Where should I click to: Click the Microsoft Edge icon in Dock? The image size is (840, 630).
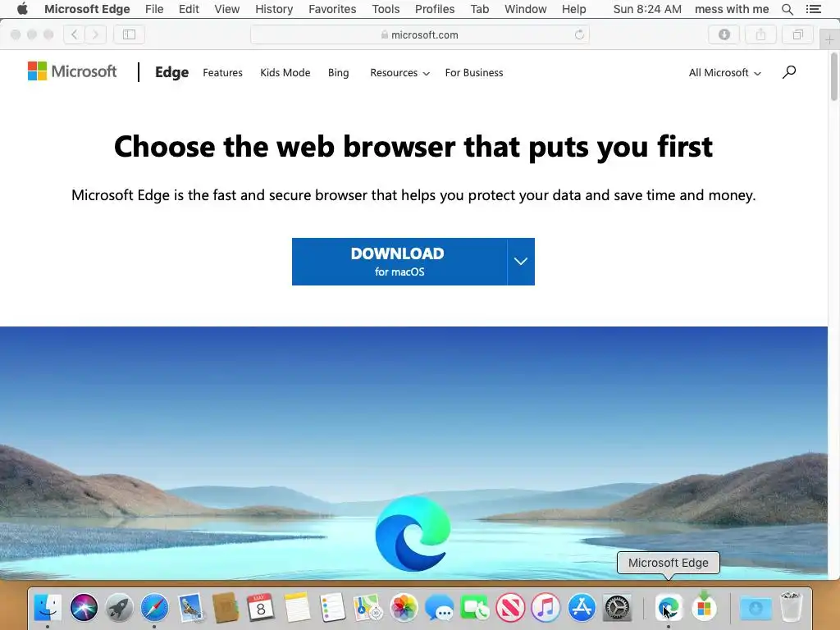click(668, 608)
